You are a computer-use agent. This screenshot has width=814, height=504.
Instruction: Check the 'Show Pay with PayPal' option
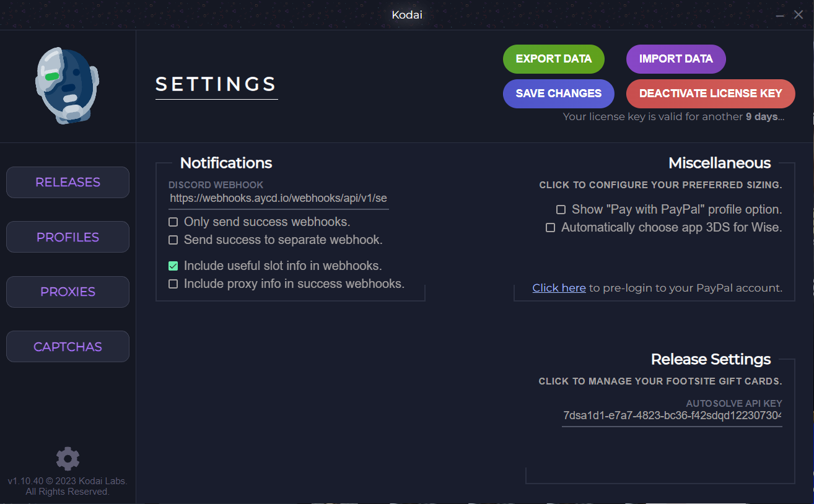561,209
